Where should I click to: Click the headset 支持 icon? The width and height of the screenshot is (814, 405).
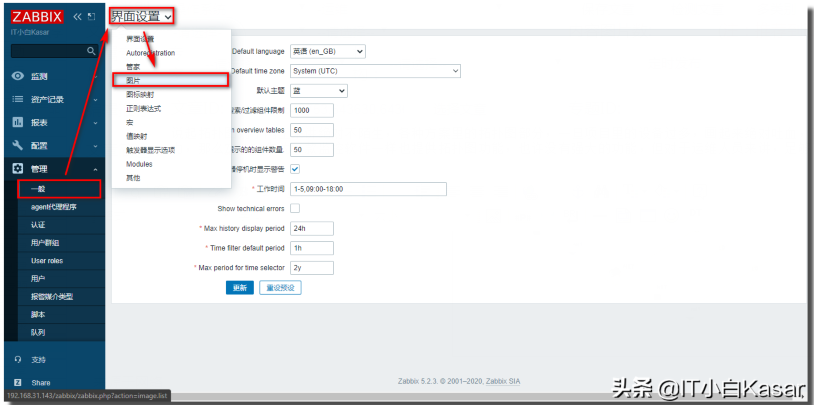(x=18, y=359)
